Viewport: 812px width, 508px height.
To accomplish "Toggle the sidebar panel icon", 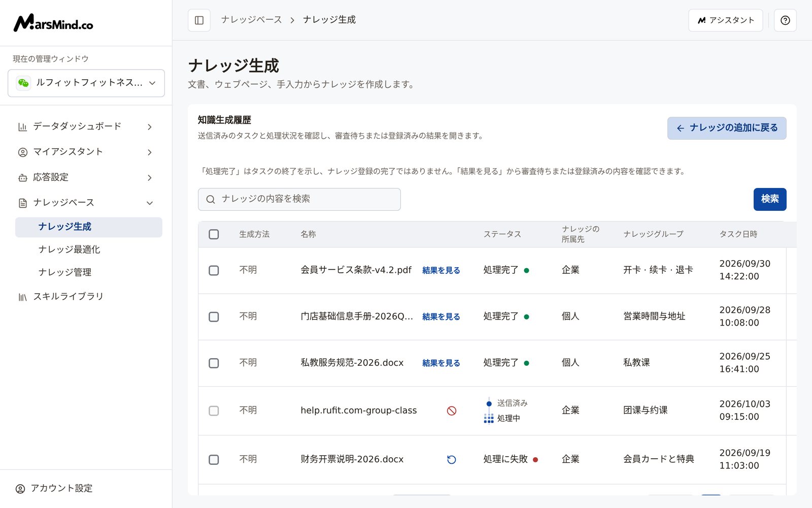I will (x=199, y=20).
